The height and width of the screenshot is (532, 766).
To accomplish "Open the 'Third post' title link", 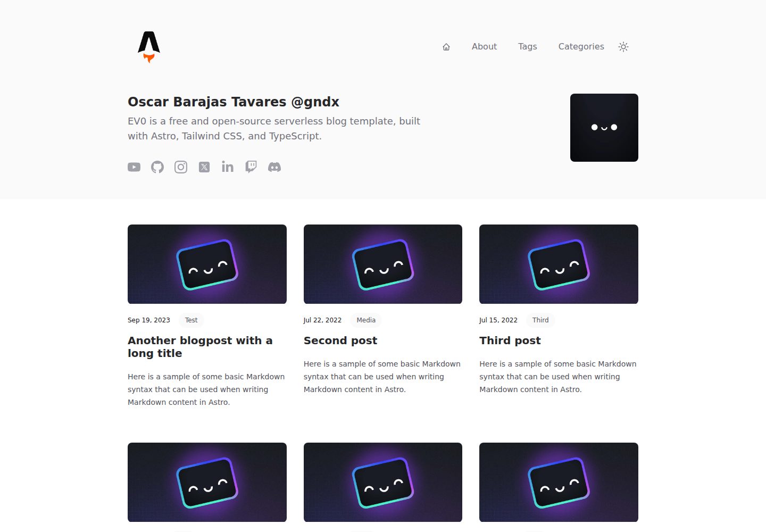I will 510,340.
